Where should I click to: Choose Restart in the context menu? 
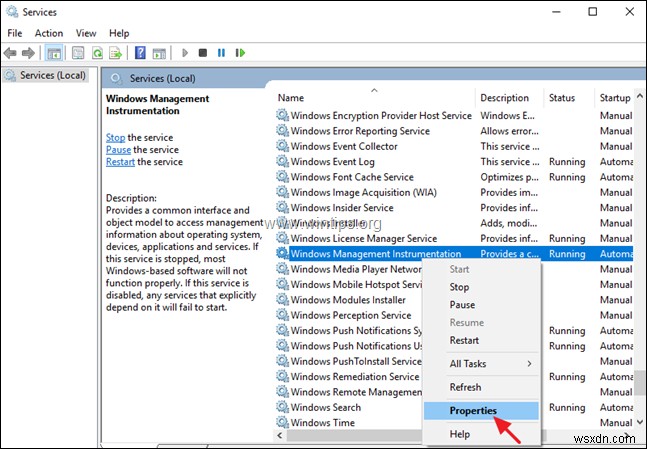pyautogui.click(x=481, y=340)
